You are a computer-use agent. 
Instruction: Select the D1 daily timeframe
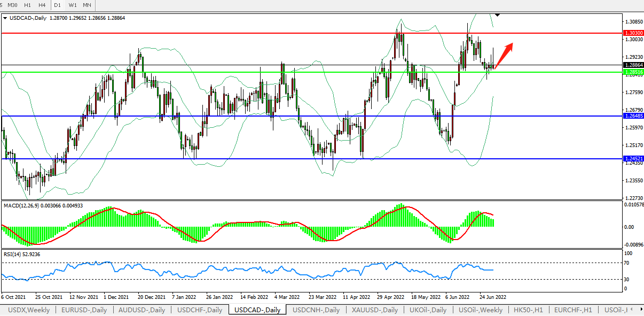coord(58,5)
